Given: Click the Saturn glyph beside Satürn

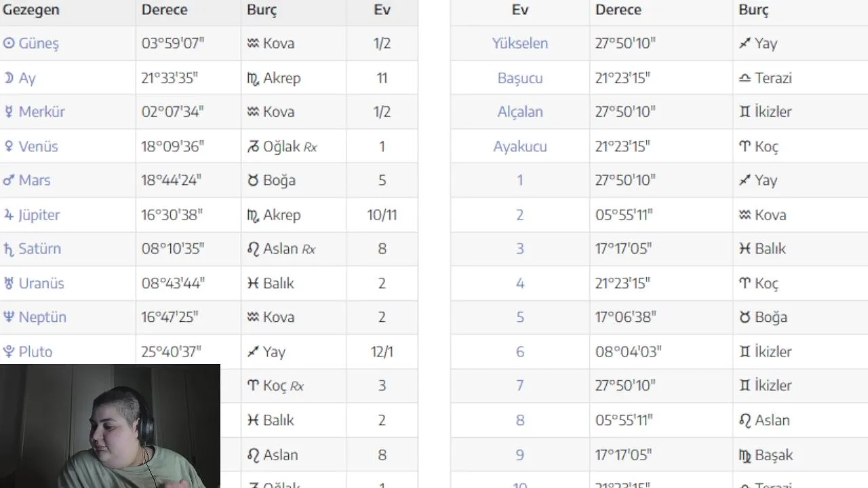Looking at the screenshot, I should coord(9,249).
